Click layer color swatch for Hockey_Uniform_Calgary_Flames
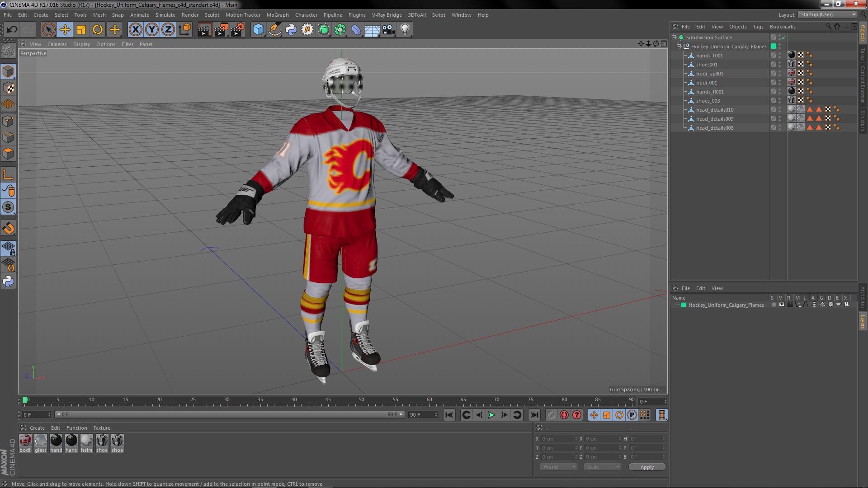 684,305
